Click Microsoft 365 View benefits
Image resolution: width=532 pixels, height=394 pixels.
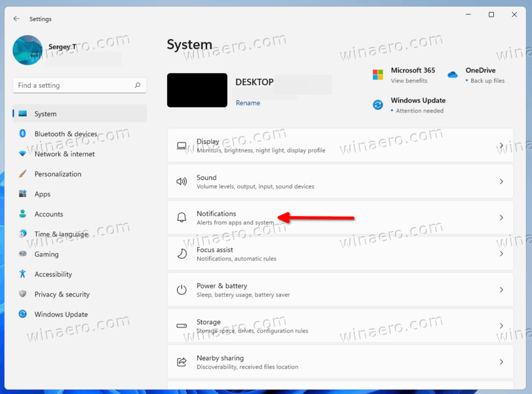tap(409, 81)
